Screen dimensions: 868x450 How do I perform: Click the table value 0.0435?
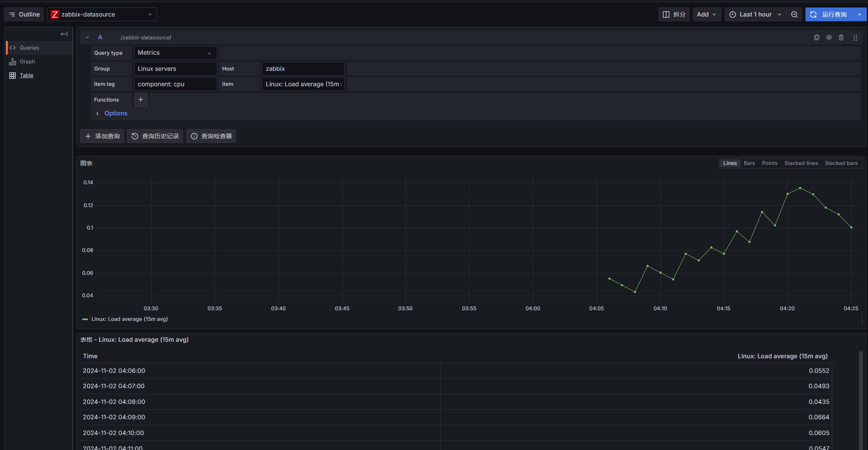(819, 402)
